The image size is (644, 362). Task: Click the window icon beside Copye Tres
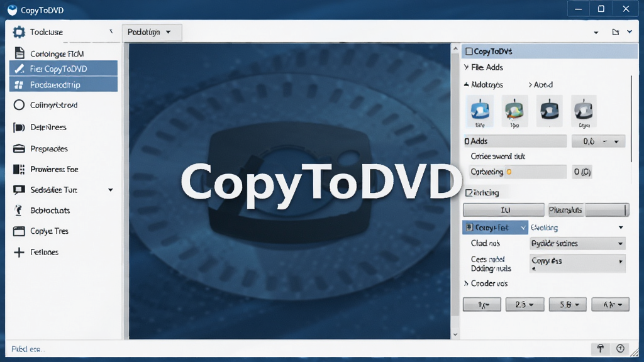(x=19, y=231)
